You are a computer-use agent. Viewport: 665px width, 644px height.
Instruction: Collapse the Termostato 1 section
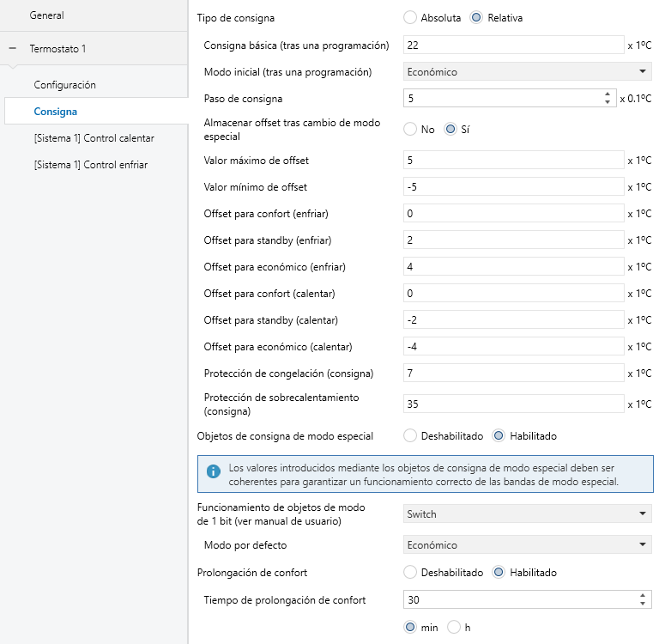[x=13, y=48]
